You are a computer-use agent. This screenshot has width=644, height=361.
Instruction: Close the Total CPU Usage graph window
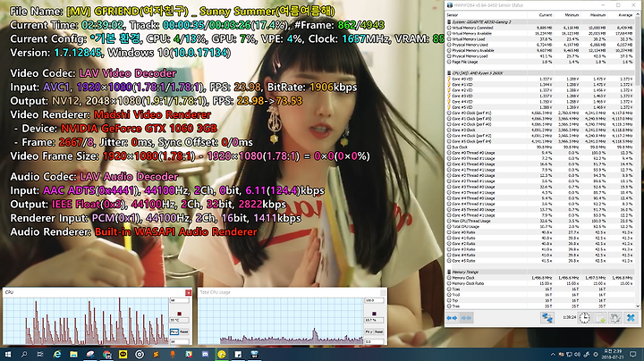(x=383, y=292)
